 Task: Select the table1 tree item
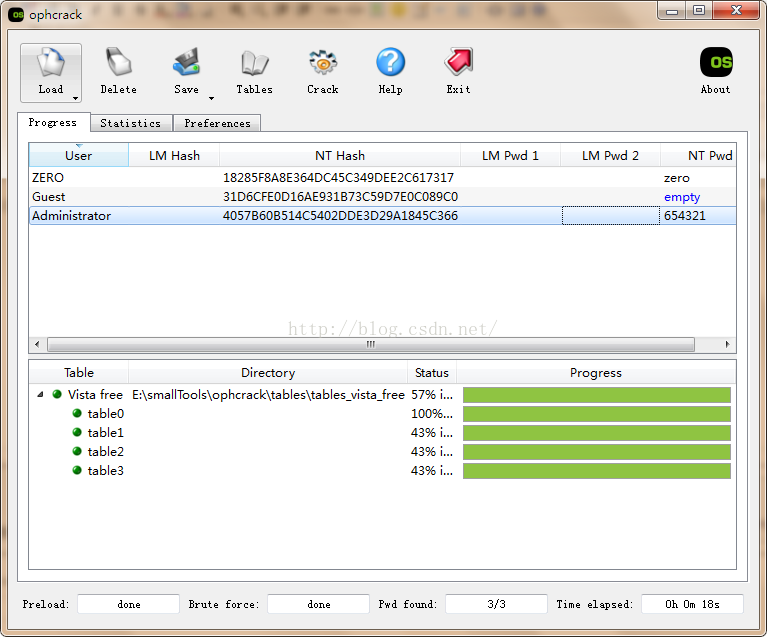[106, 432]
